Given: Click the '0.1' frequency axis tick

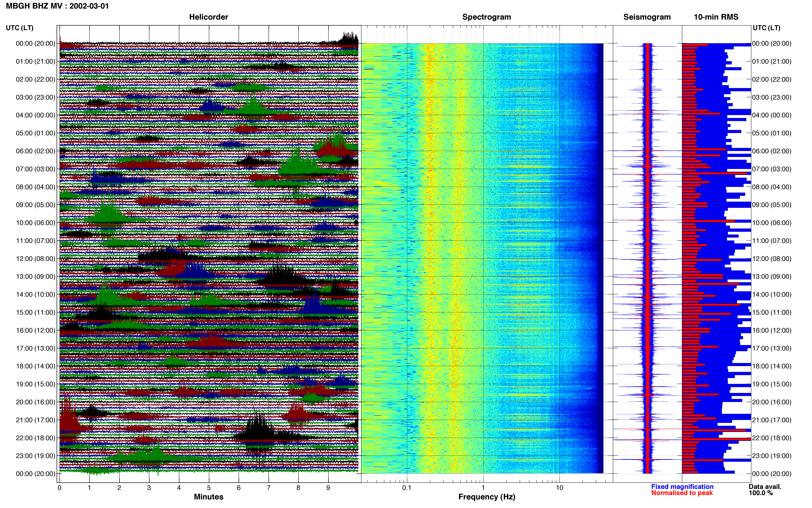Looking at the screenshot, I should [x=407, y=488].
